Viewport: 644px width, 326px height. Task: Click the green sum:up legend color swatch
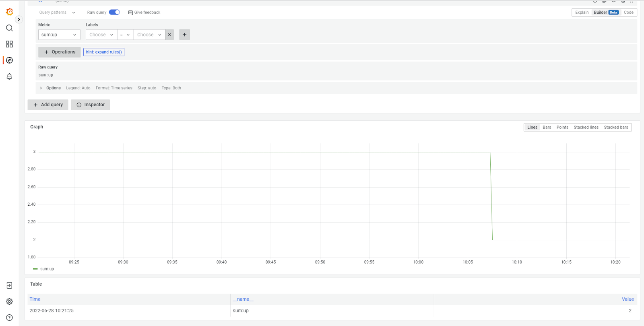[x=35, y=269]
